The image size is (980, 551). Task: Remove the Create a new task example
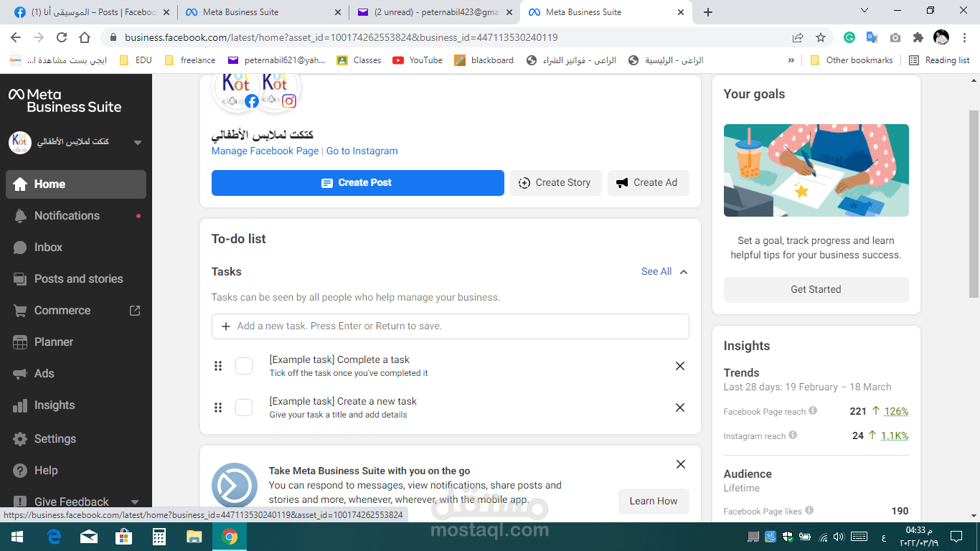point(680,408)
